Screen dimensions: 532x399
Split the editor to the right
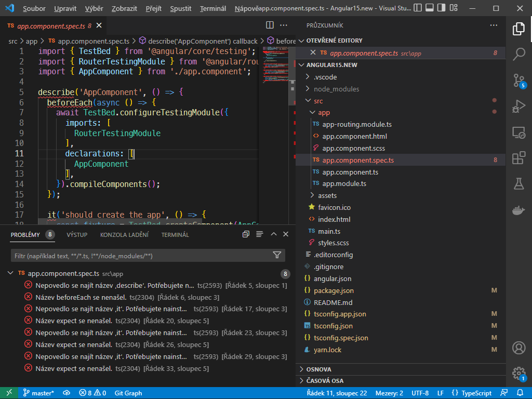pos(270,25)
